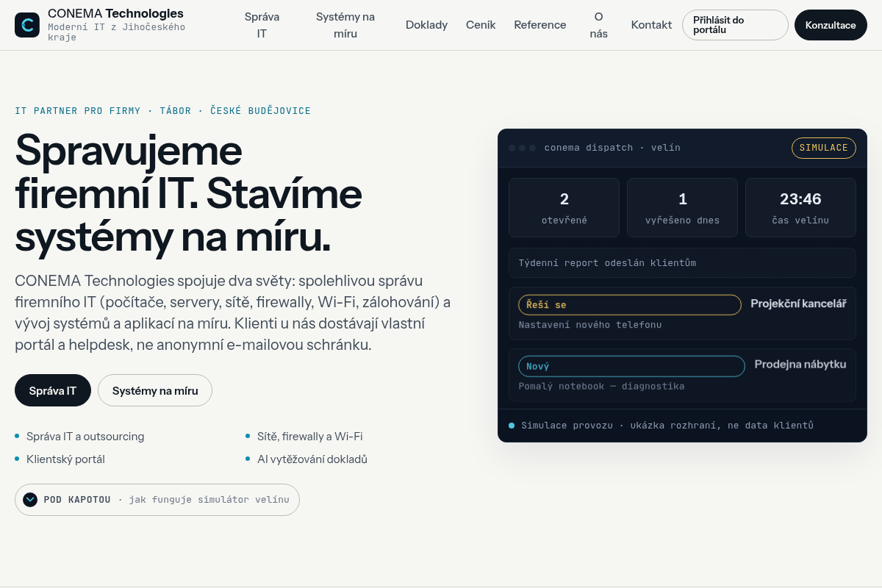Click Přihlásit do portálu button
Viewport: 882px width, 588px height.
pyautogui.click(x=735, y=25)
